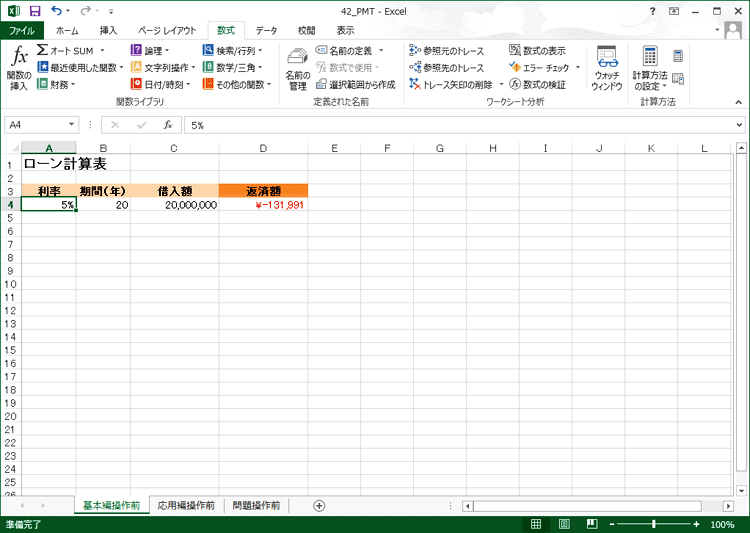Image resolution: width=750 pixels, height=533 pixels.
Task: Click 名前の定義 button
Action: (344, 50)
